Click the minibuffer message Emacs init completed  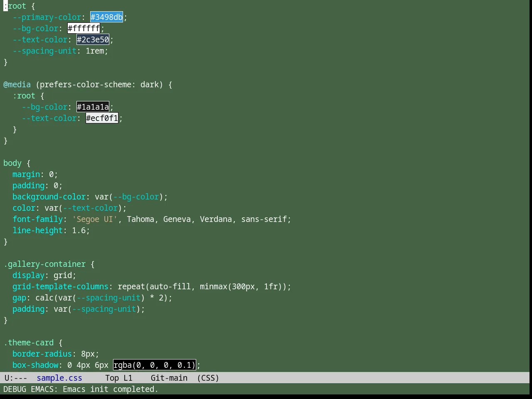click(111, 389)
